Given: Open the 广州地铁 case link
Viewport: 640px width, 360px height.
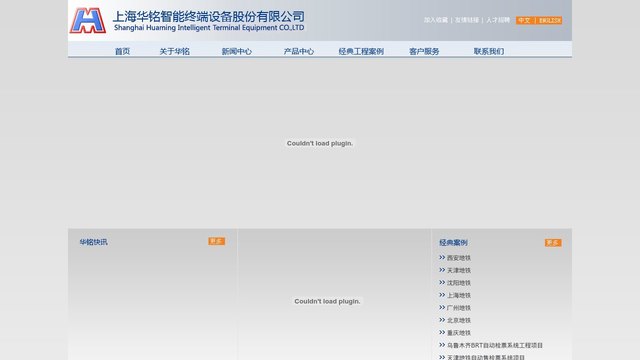Looking at the screenshot, I should point(459,308).
